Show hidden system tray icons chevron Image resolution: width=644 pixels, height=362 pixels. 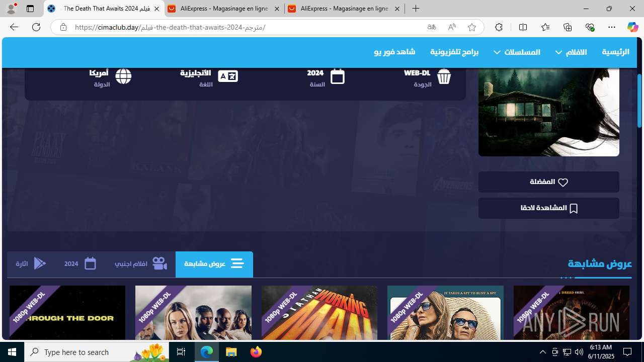543,352
